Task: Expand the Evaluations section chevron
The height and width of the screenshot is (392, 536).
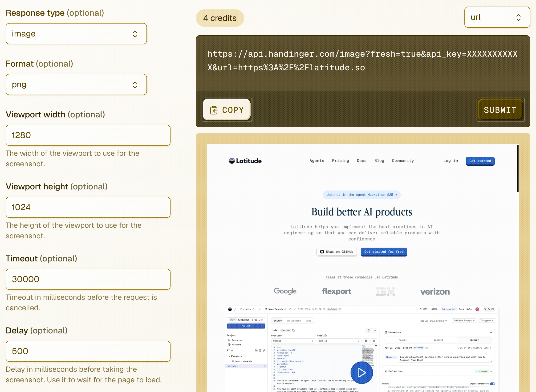Action: click(x=491, y=371)
